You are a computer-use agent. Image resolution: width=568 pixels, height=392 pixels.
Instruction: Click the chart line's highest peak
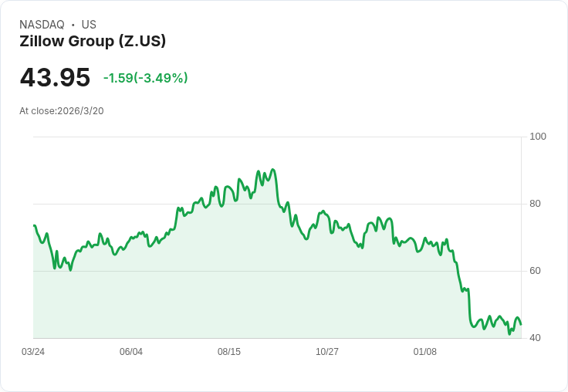tap(272, 170)
